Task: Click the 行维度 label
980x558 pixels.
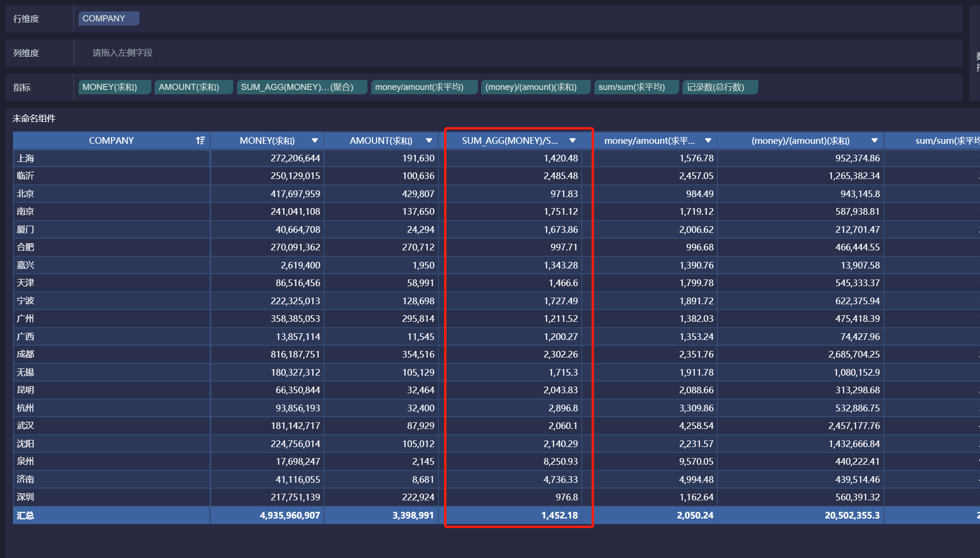Action: (26, 19)
